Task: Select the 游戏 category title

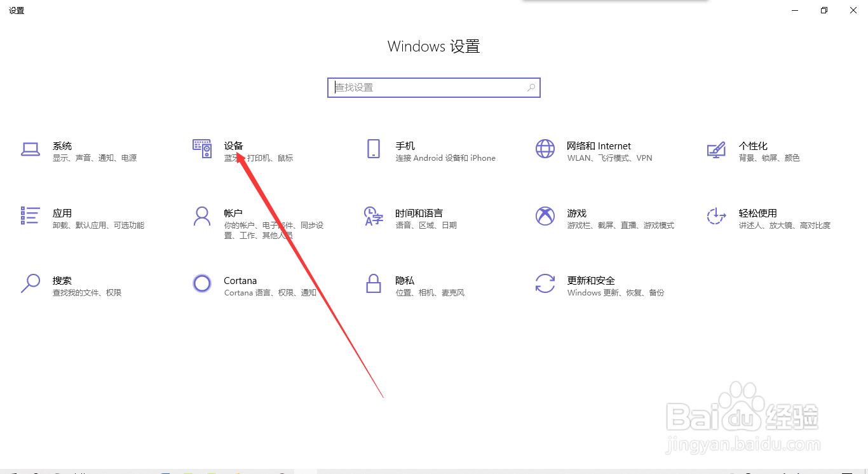Action: (577, 213)
